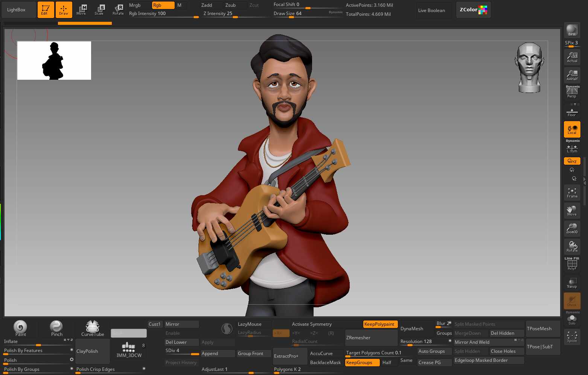Activate the Move transform tool
588x375 pixels.
pos(81,10)
